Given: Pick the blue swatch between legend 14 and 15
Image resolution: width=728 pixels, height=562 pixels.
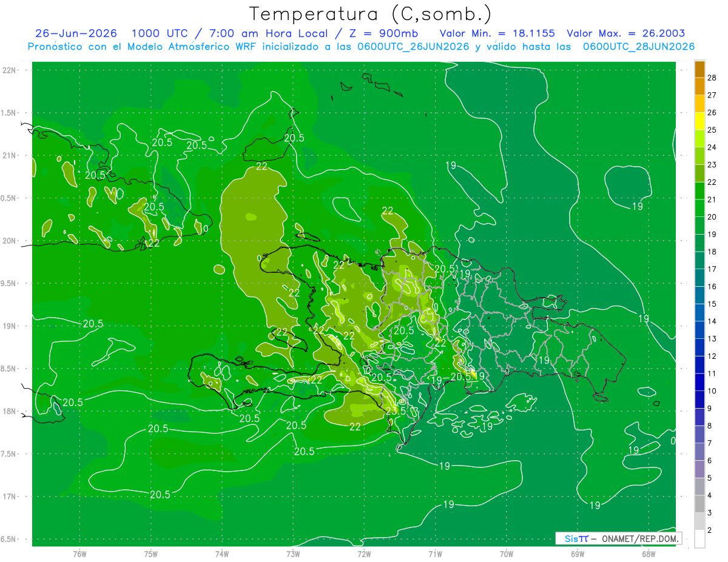Looking at the screenshot, I should click(699, 313).
